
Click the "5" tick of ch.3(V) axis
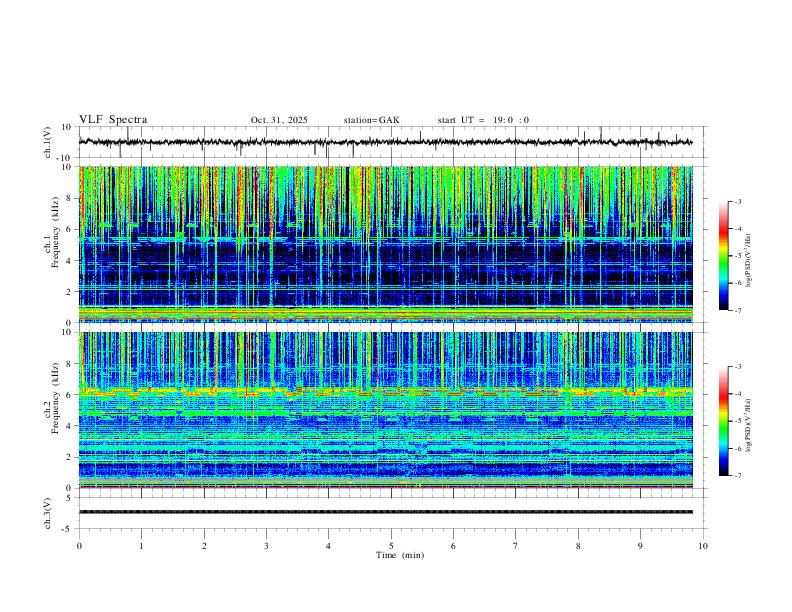tap(69, 498)
